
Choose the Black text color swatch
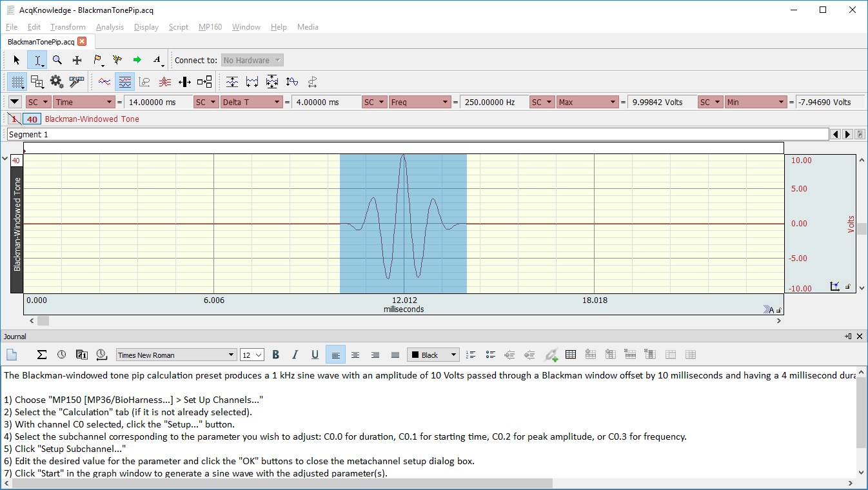[x=432, y=355]
